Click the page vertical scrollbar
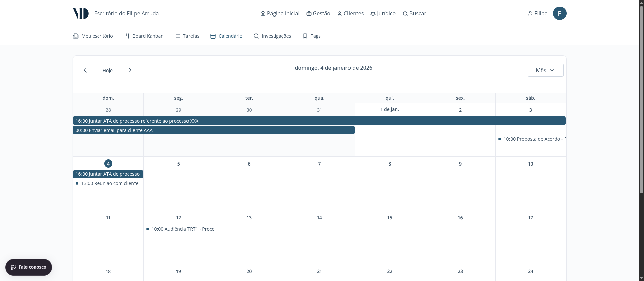This screenshot has width=644, height=281. (x=641, y=101)
